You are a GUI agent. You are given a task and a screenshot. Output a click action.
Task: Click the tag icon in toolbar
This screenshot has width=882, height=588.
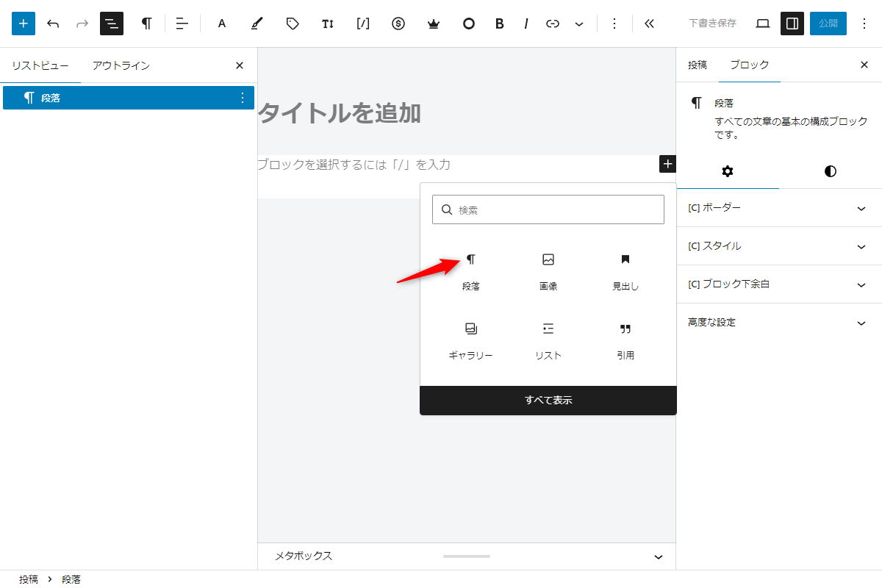pos(293,24)
